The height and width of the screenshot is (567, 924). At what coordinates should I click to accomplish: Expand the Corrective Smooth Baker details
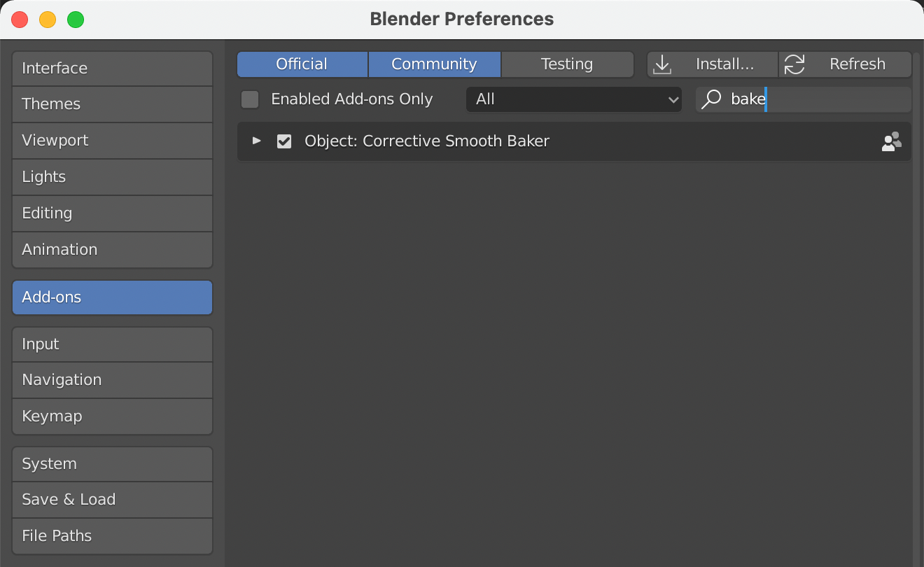click(257, 141)
